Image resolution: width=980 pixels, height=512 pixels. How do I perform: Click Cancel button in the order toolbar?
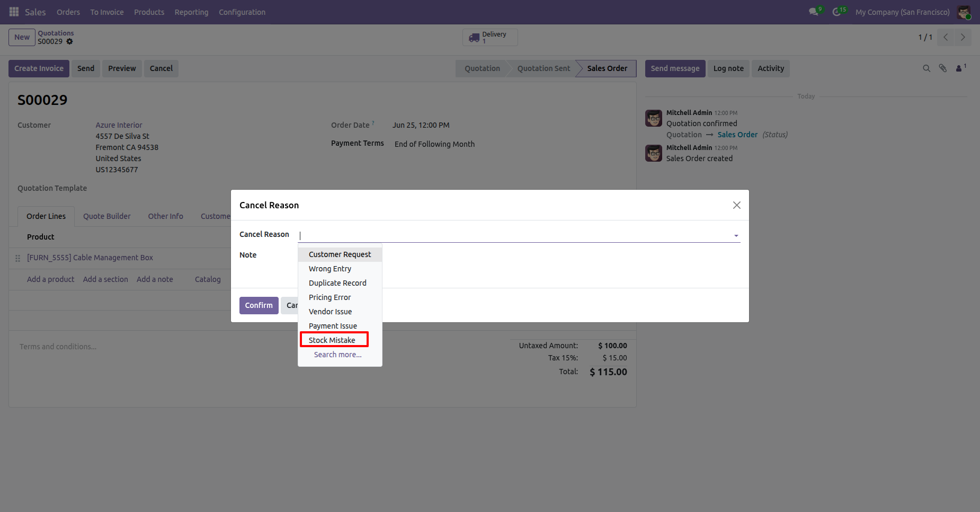(161, 68)
